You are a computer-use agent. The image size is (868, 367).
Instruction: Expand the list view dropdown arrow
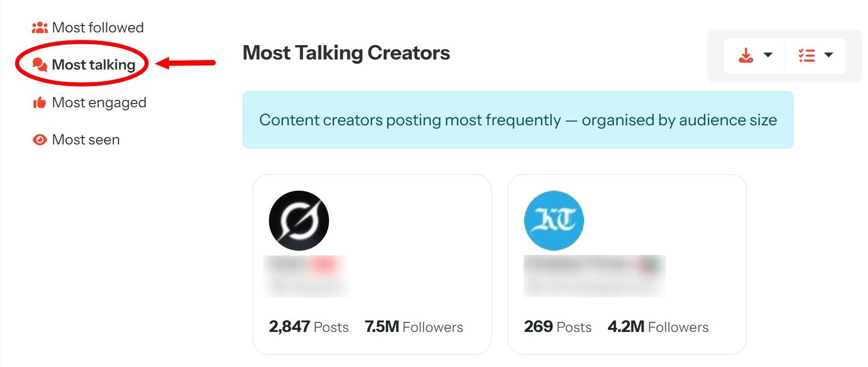pyautogui.click(x=829, y=55)
